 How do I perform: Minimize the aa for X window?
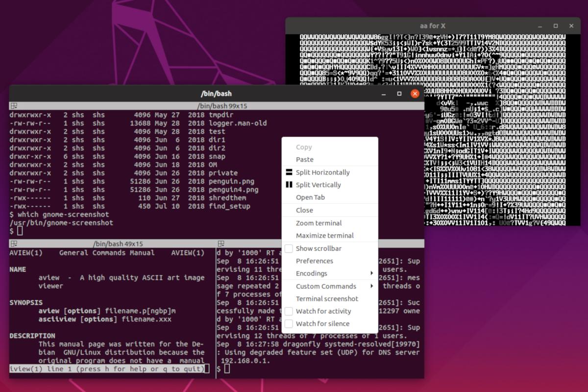pos(539,26)
